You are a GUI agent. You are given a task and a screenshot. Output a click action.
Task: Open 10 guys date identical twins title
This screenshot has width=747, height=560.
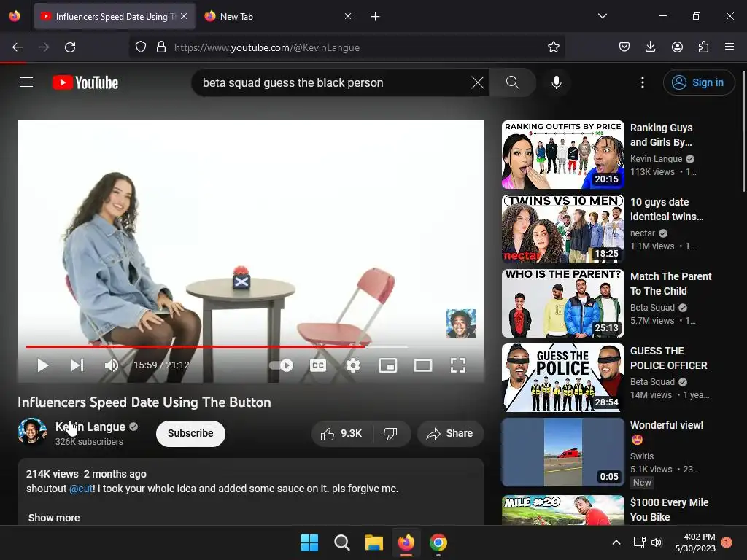coord(667,209)
